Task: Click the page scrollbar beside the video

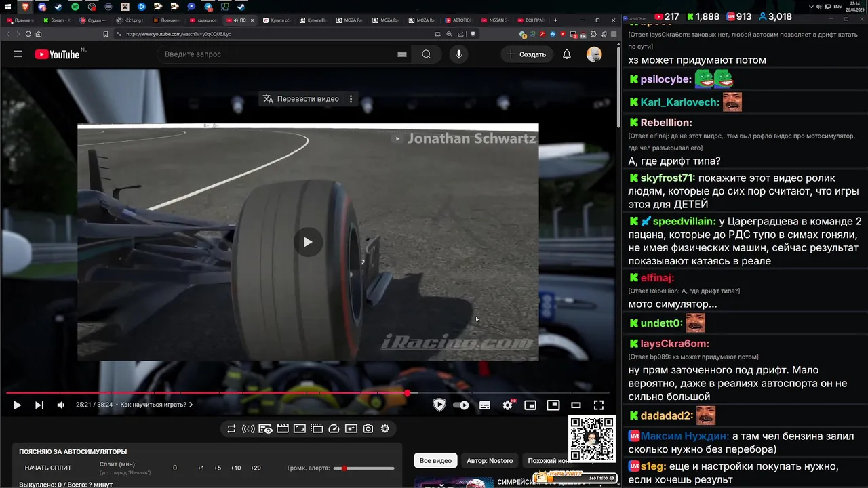Action: tap(617, 88)
